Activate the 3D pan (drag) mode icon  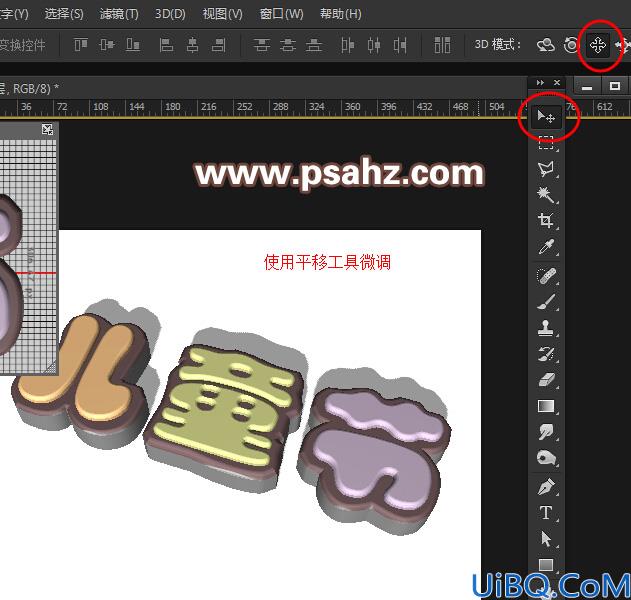[x=598, y=45]
